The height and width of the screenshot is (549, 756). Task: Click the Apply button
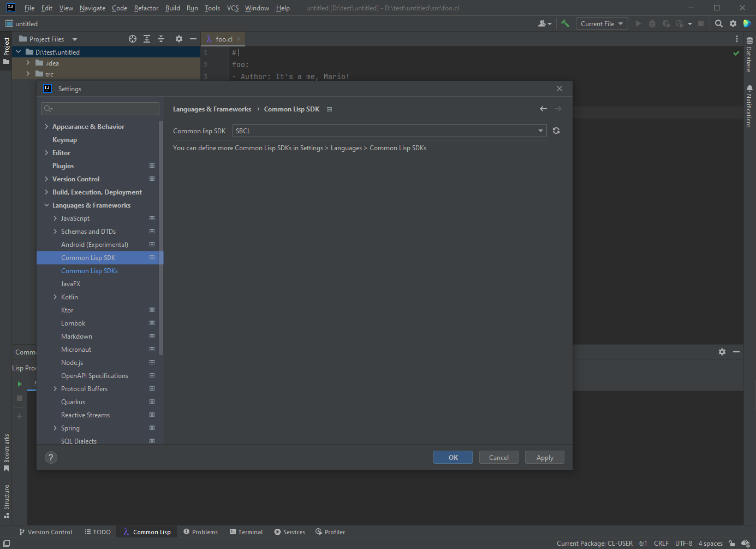(545, 457)
